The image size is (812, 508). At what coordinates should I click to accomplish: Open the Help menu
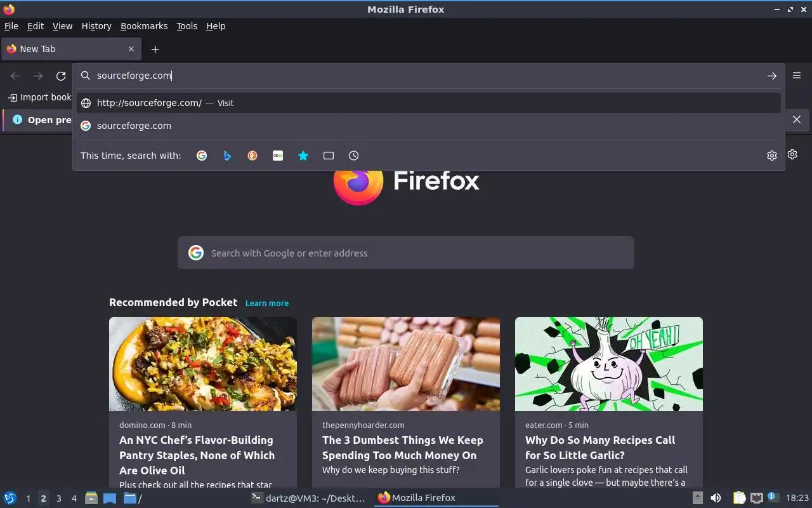pyautogui.click(x=216, y=26)
